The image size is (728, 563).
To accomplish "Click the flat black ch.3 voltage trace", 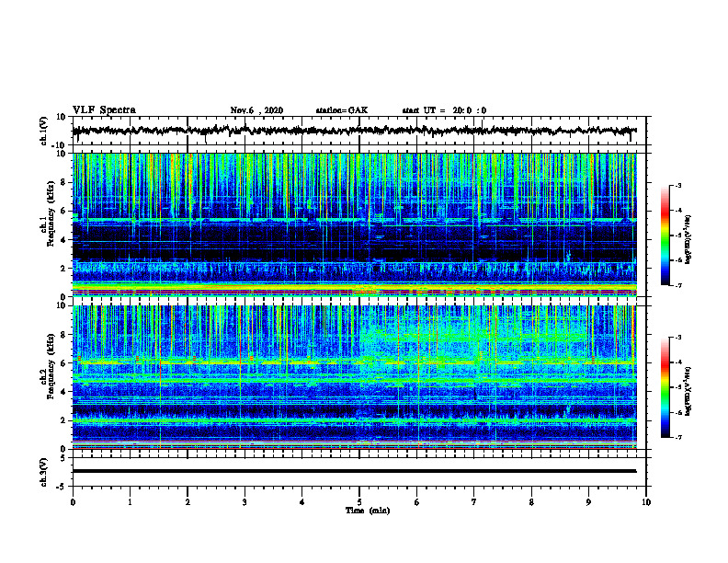I will click(x=355, y=471).
